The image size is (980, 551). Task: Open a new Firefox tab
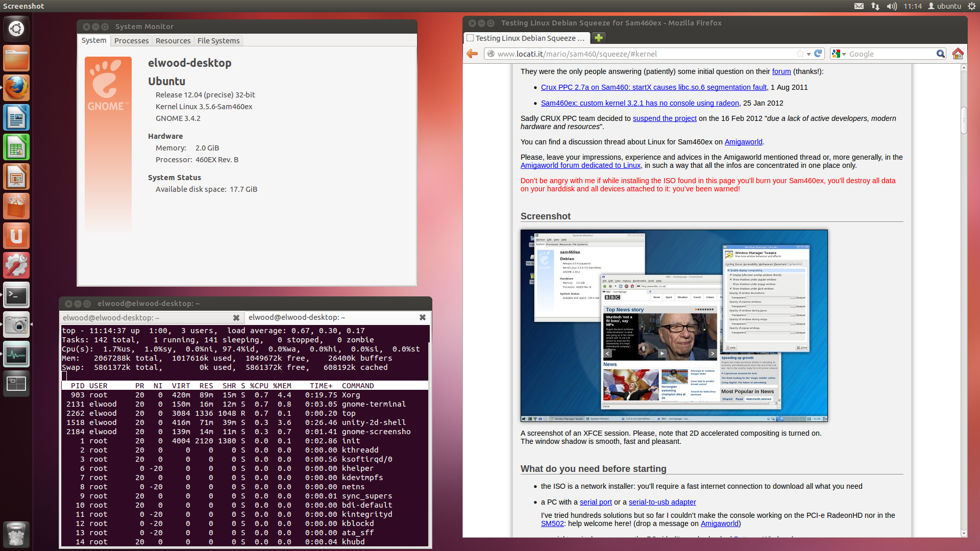599,38
